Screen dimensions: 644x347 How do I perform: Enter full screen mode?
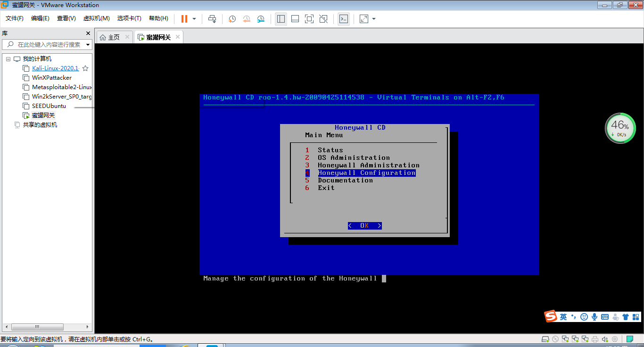click(x=309, y=19)
